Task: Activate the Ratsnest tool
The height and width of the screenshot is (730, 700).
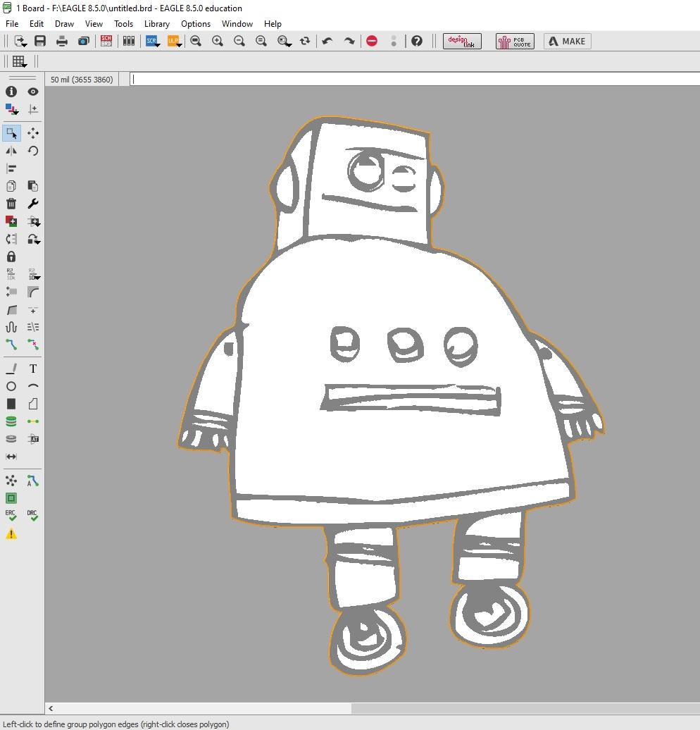Action: [x=11, y=481]
